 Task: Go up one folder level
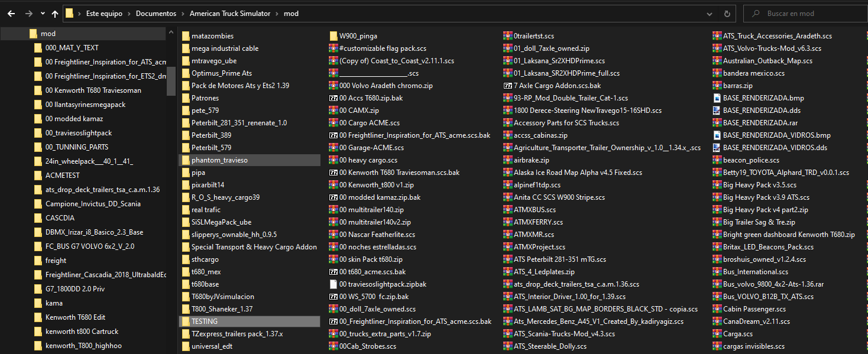point(55,13)
